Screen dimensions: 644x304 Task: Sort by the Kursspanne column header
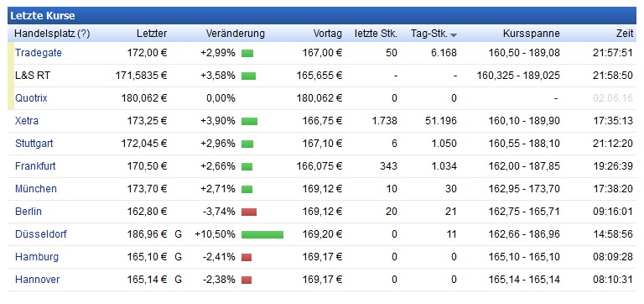(x=532, y=34)
